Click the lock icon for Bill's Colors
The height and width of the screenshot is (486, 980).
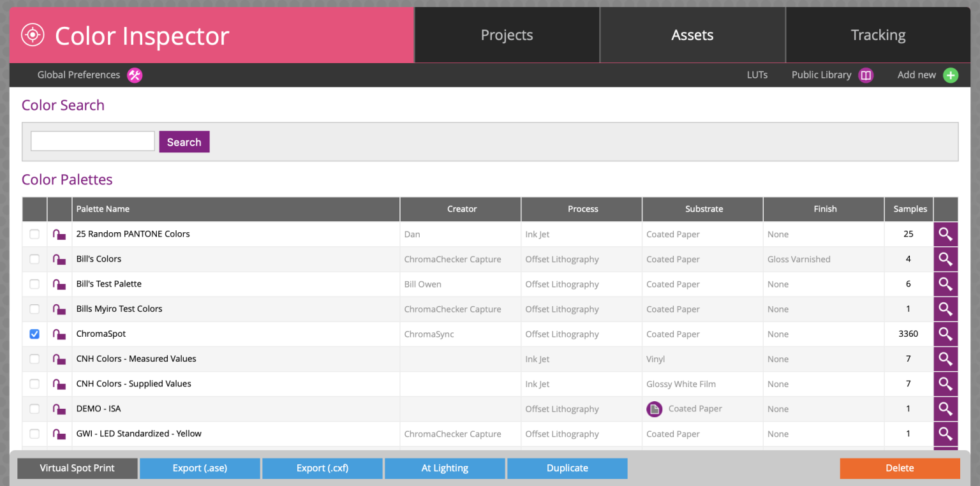tap(59, 260)
